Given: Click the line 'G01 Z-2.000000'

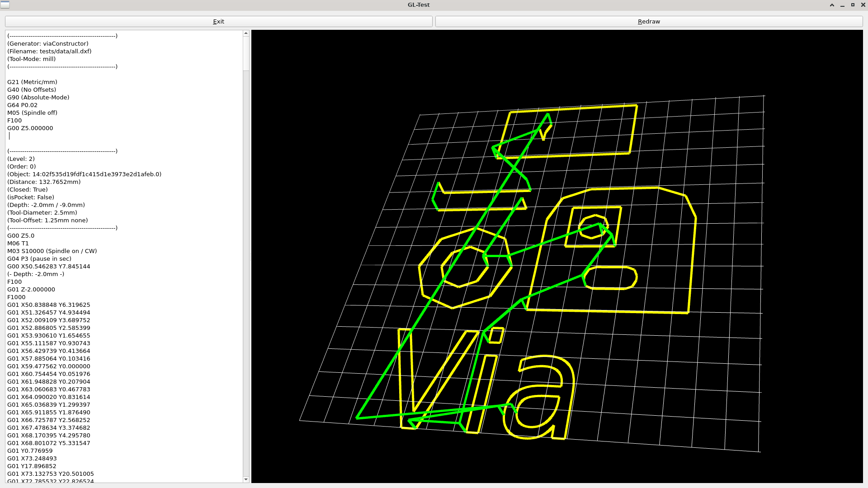Looking at the screenshot, I should click(31, 290).
